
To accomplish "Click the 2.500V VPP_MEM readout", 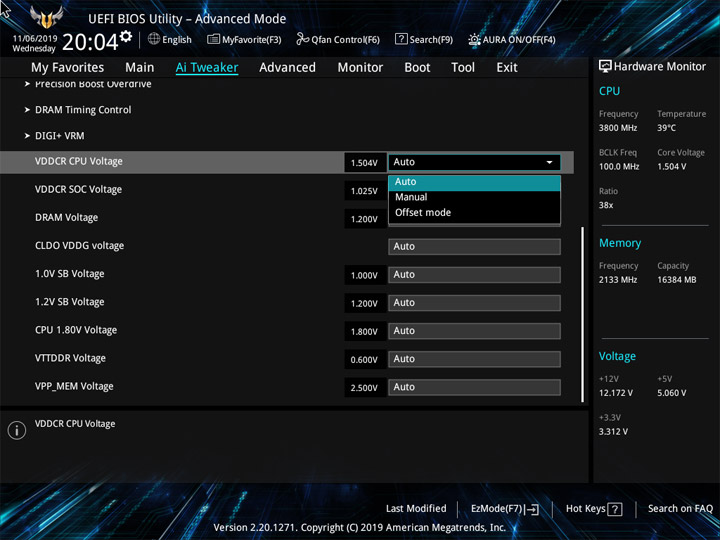I will pos(364,388).
